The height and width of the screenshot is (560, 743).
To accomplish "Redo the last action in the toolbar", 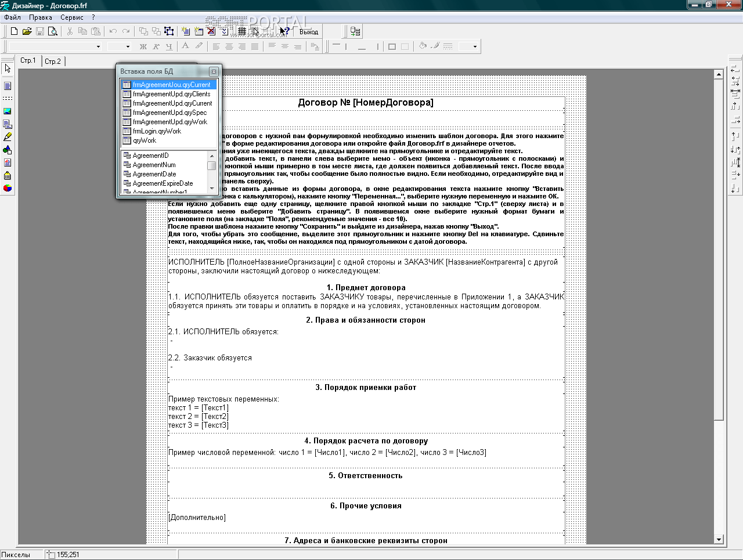I will click(x=126, y=31).
